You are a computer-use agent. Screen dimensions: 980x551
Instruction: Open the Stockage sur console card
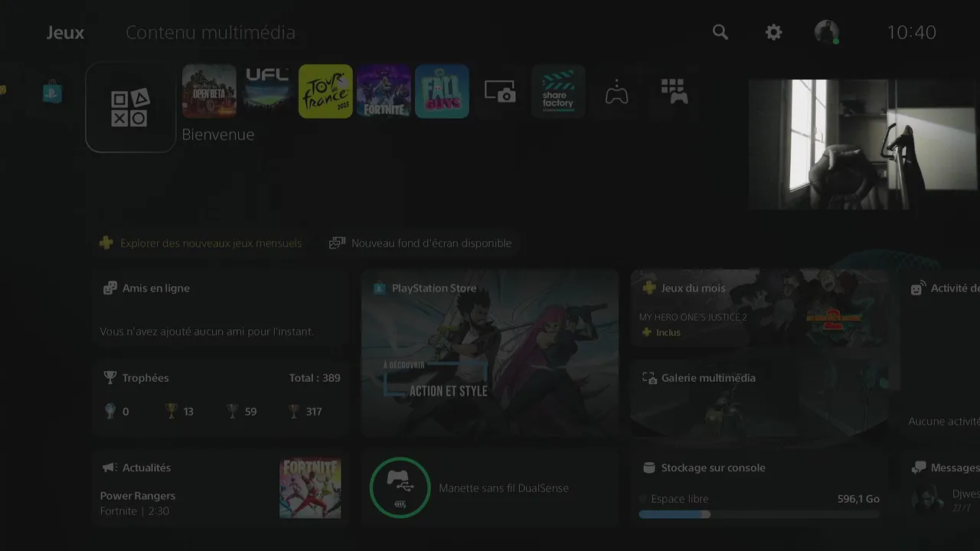(759, 487)
